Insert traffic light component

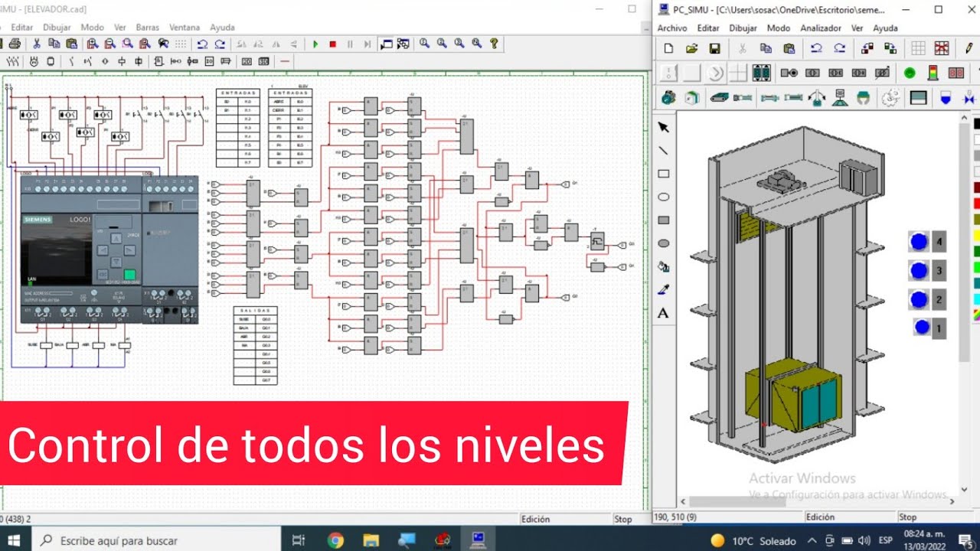933,73
